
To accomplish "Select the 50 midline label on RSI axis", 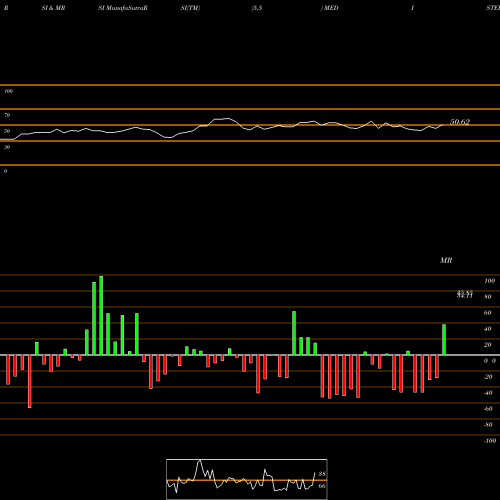I will click(7, 131).
